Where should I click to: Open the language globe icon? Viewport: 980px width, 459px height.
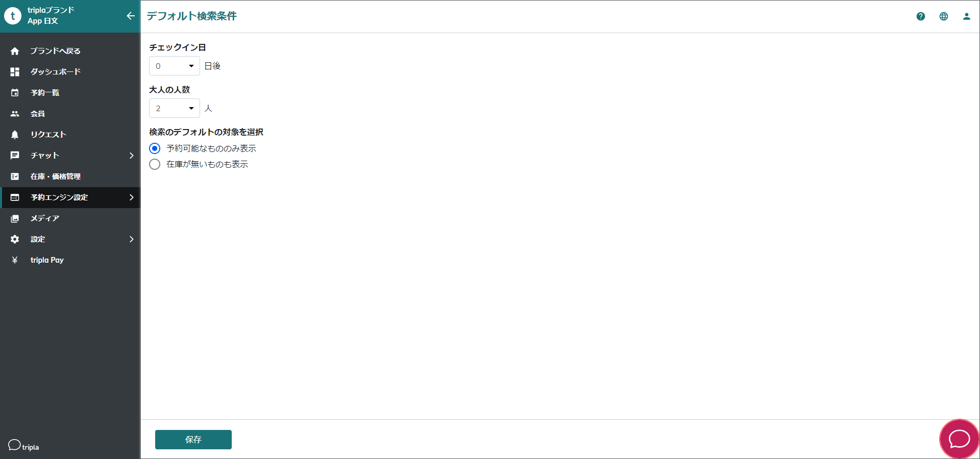point(943,16)
